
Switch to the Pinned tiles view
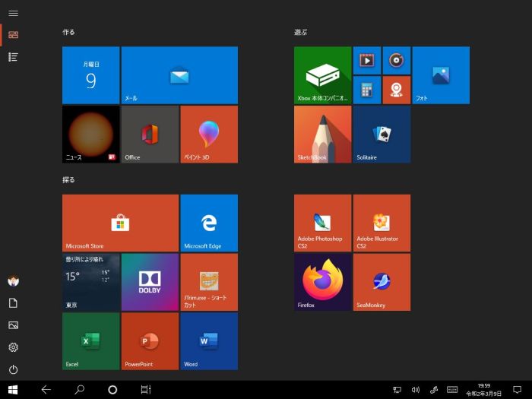click(x=13, y=35)
